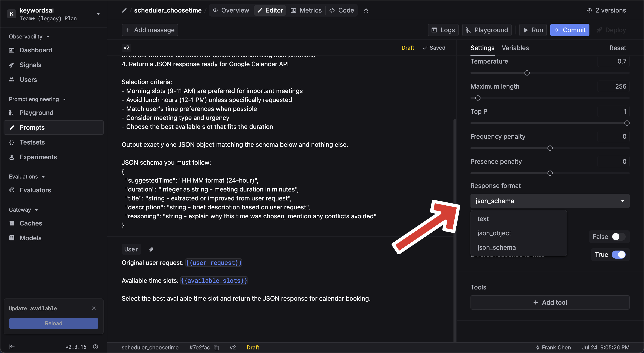Open the Models page
Screen dimensions: 644x353
[x=53, y=238]
